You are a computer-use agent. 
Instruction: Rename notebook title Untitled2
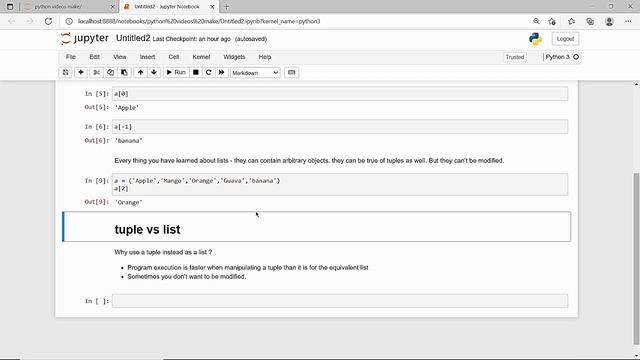pyautogui.click(x=133, y=38)
